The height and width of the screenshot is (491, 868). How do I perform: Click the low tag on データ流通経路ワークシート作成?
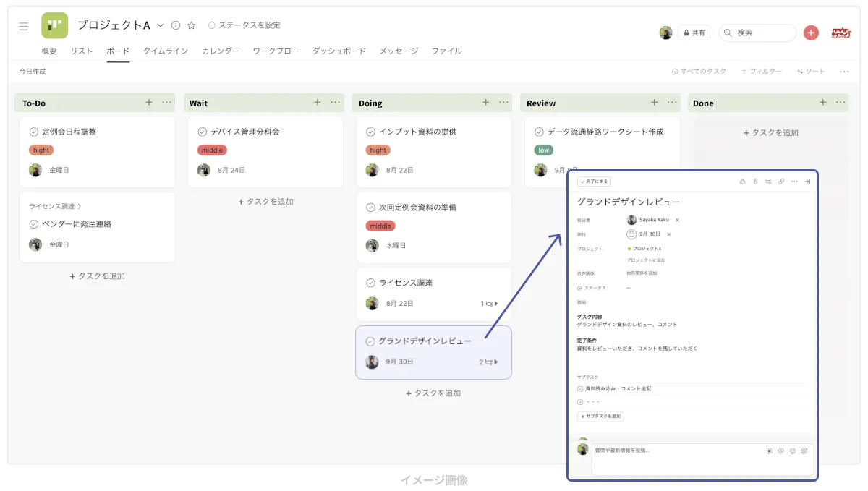[544, 150]
